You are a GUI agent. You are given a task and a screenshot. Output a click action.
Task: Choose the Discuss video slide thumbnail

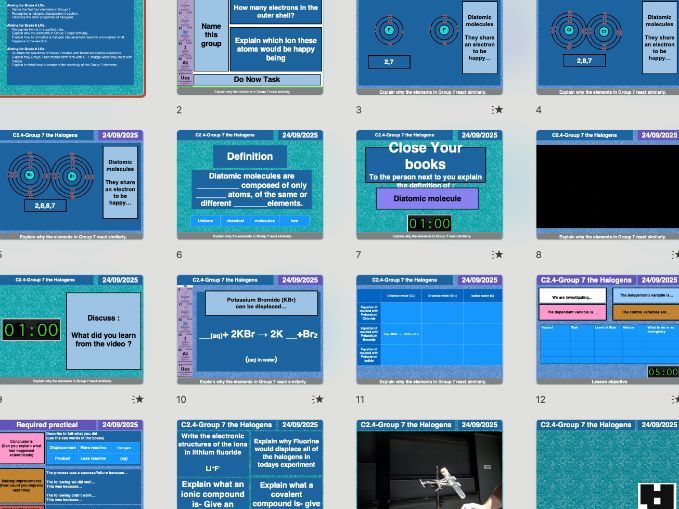(71, 329)
